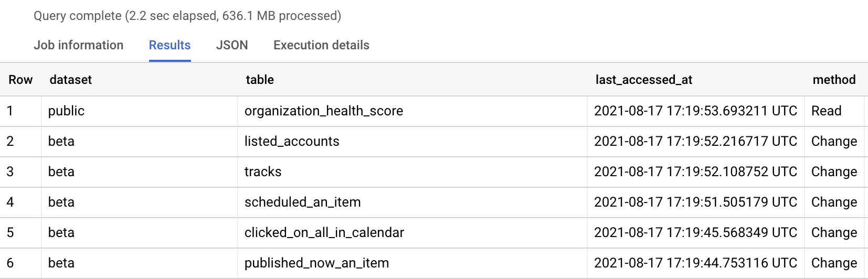The image size is (868, 279).
Task: Select the published_now_an_item cell
Action: pyautogui.click(x=316, y=263)
